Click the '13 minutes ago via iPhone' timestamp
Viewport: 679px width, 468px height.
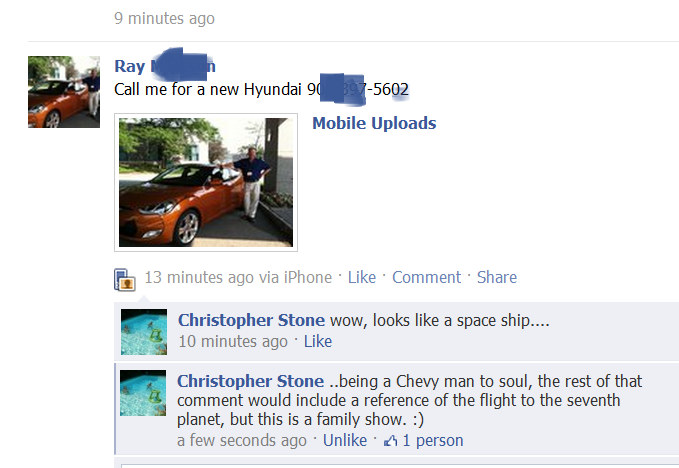(x=238, y=278)
